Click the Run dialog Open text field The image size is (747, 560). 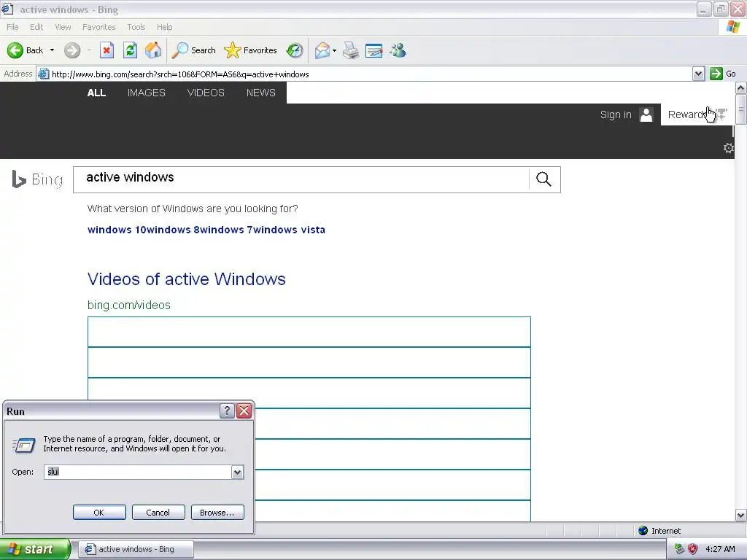[138, 472]
